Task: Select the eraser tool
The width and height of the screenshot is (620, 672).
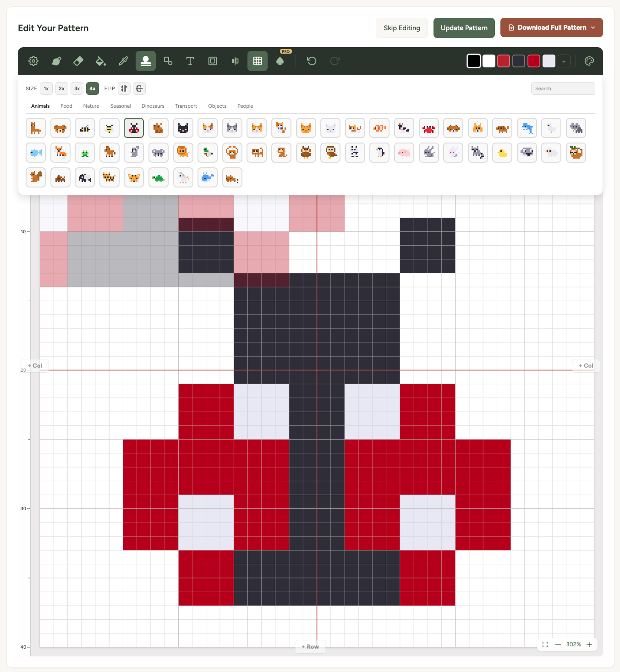Action: 78,61
